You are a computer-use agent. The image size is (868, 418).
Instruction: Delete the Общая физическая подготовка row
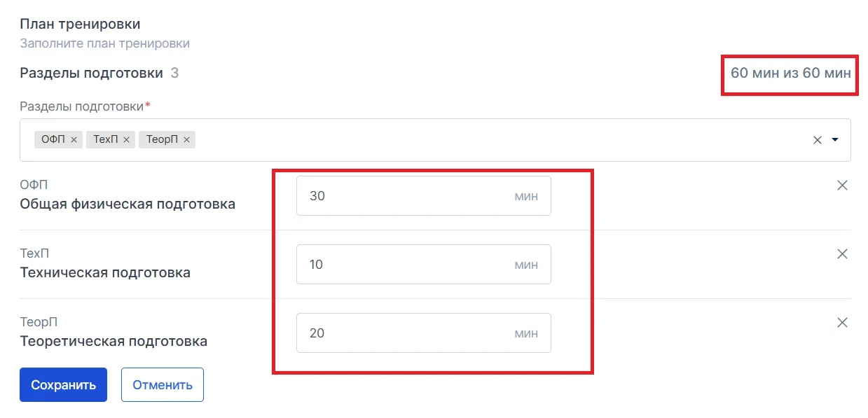coord(843,186)
